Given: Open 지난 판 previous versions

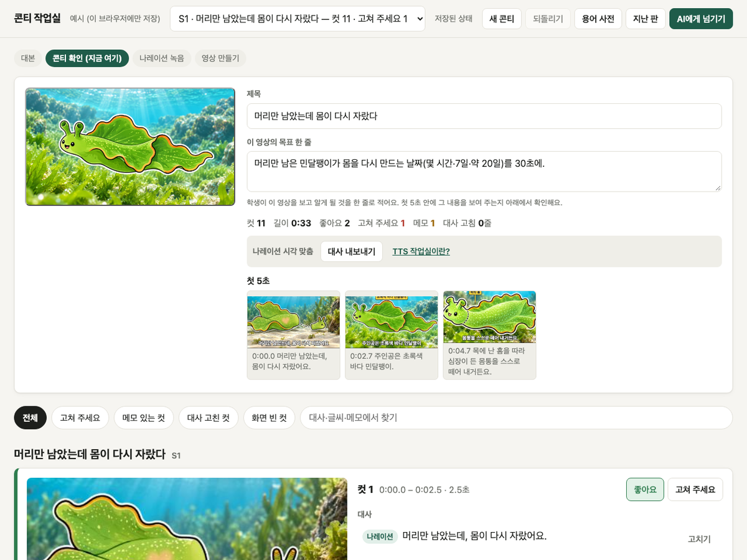Looking at the screenshot, I should click(x=646, y=19).
